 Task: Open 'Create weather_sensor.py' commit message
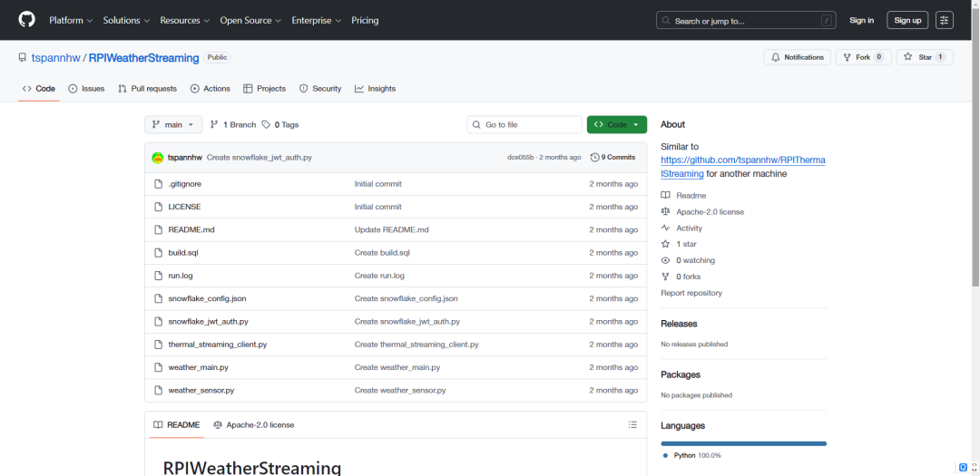pos(400,391)
